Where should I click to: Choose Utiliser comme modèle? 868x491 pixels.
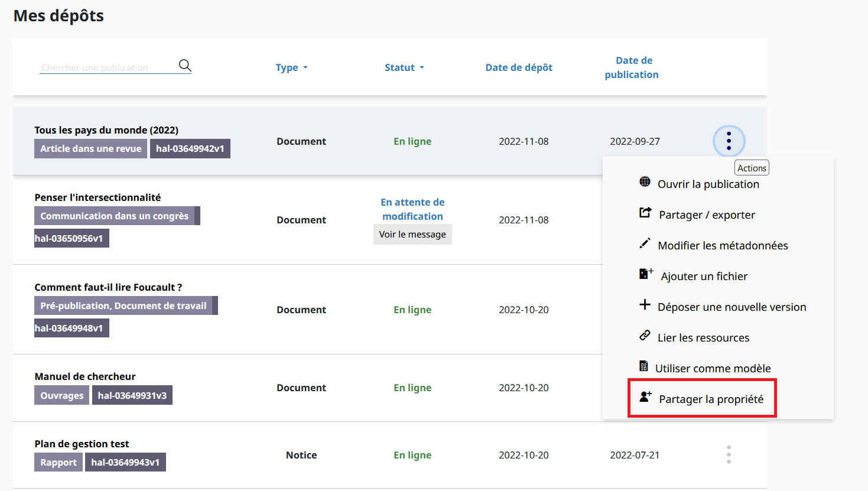pyautogui.click(x=713, y=369)
